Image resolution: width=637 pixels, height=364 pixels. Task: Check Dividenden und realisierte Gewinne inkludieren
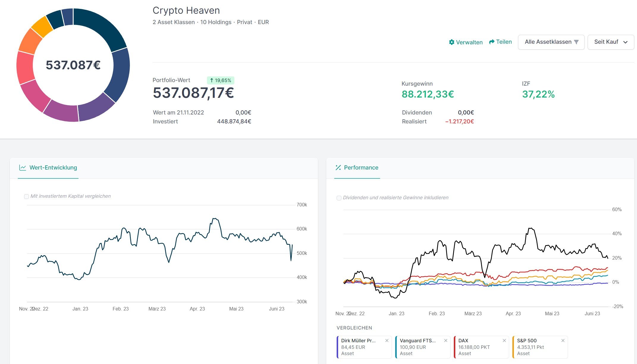point(339,198)
